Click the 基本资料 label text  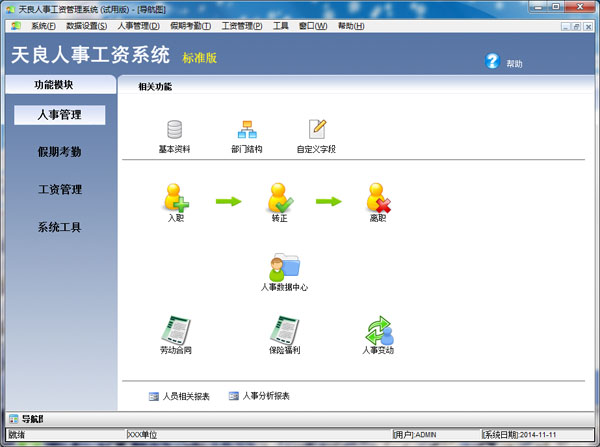pyautogui.click(x=174, y=149)
